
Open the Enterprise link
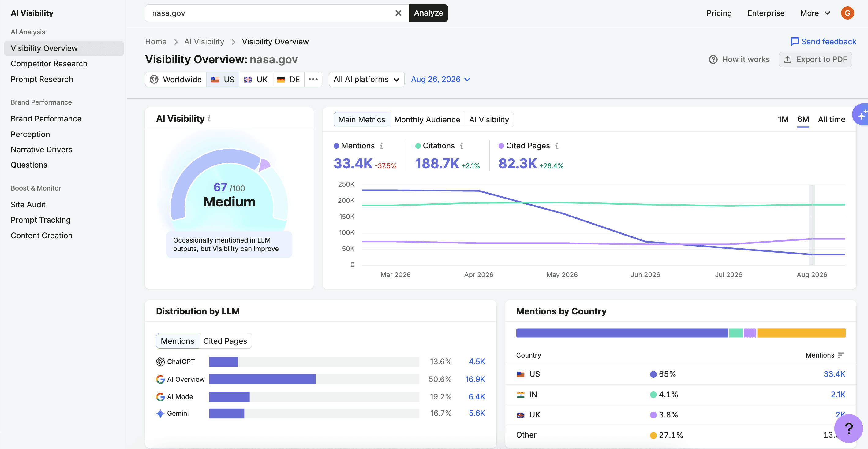click(x=765, y=13)
